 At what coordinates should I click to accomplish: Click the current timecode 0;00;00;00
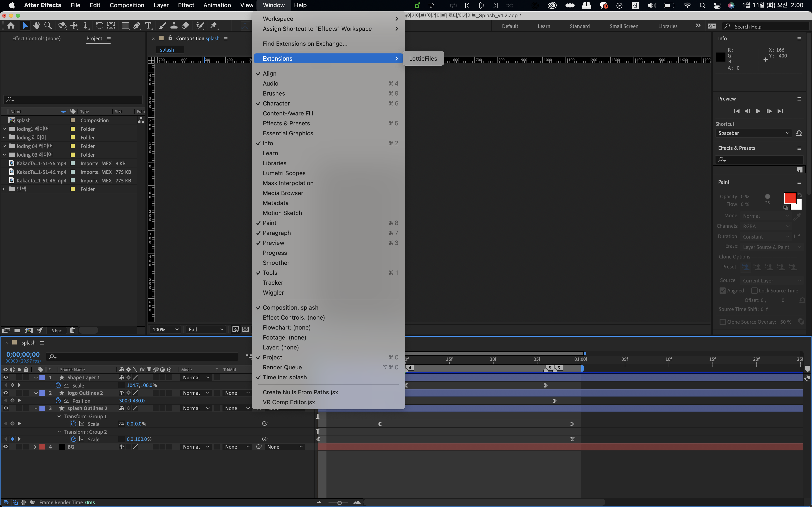pos(23,354)
